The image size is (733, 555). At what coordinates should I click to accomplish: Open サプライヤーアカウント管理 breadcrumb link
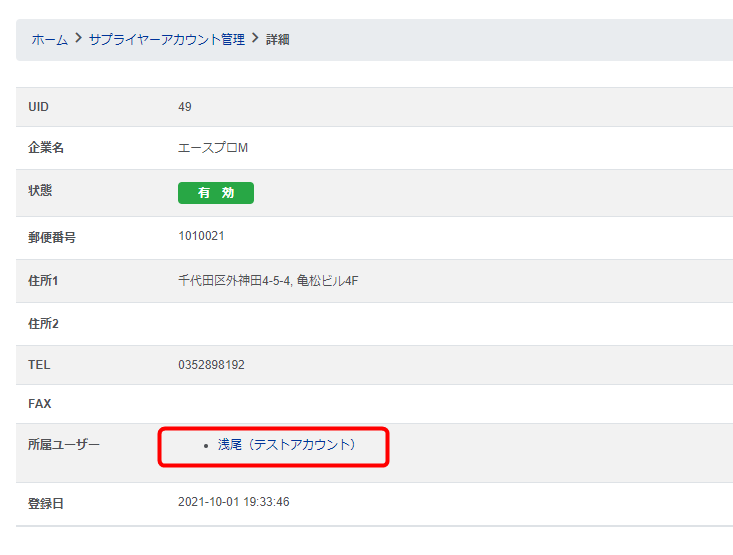click(166, 40)
